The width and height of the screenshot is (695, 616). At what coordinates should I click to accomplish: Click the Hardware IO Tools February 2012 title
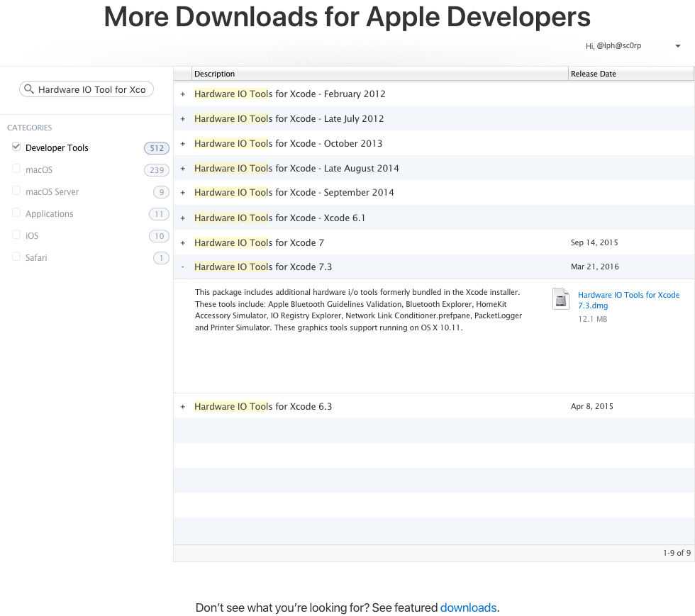click(x=290, y=94)
